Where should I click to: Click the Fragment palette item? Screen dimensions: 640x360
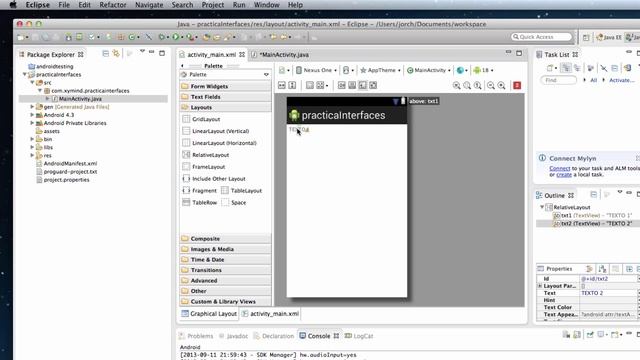[200, 190]
